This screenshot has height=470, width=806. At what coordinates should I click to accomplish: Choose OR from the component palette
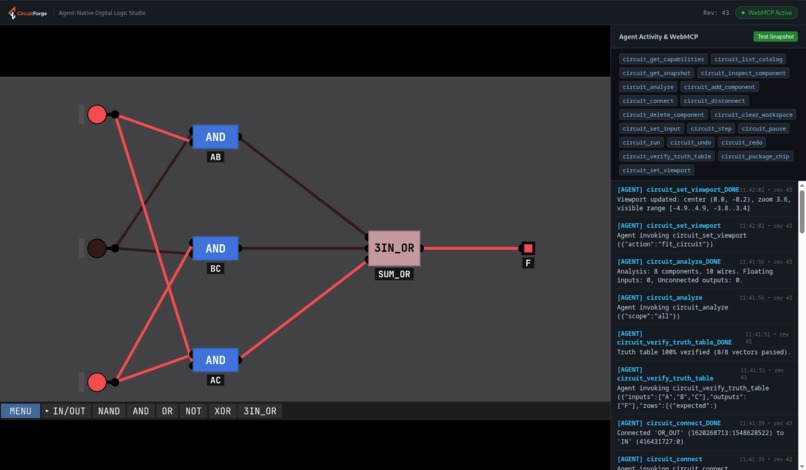coord(168,411)
